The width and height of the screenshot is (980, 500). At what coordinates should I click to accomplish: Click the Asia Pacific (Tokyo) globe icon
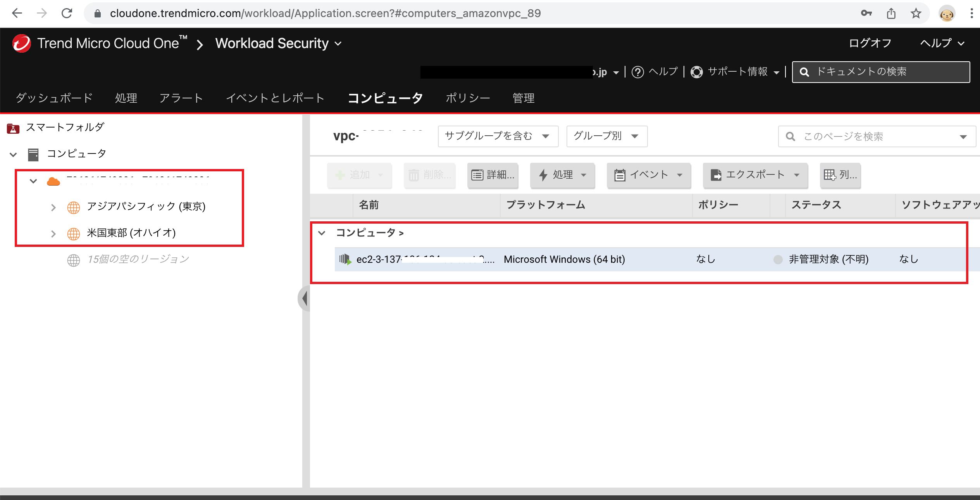(x=74, y=207)
